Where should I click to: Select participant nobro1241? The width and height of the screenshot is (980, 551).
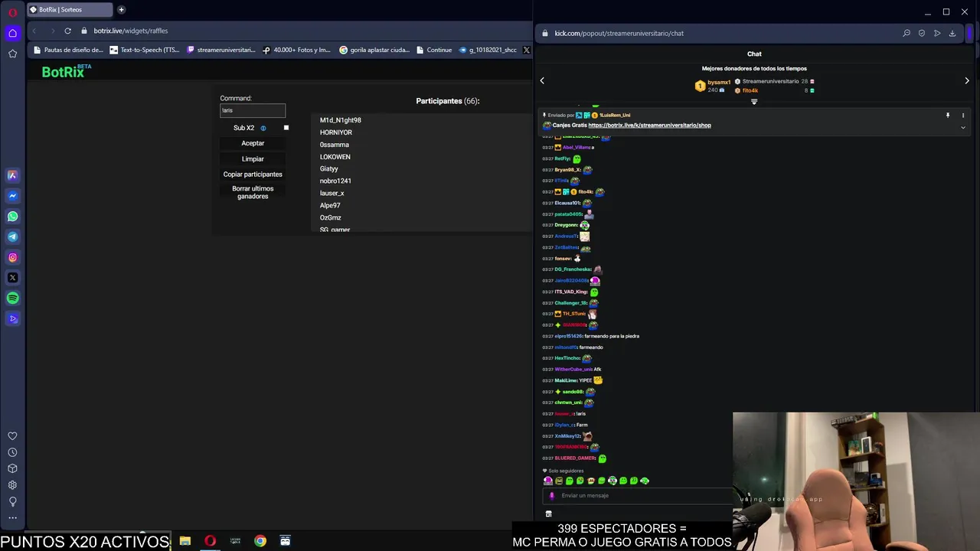coord(335,181)
